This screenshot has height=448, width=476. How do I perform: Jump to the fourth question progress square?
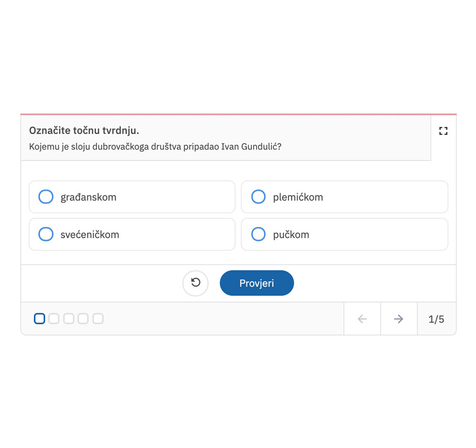83,319
